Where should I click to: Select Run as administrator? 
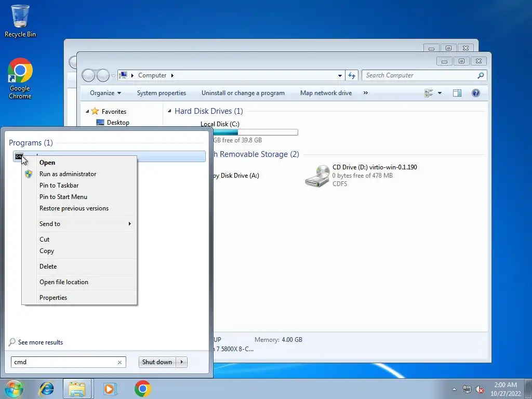tap(79, 174)
